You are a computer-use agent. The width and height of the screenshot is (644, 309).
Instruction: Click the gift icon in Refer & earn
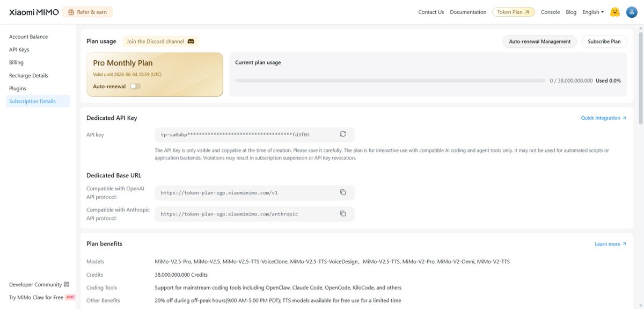[x=71, y=12]
